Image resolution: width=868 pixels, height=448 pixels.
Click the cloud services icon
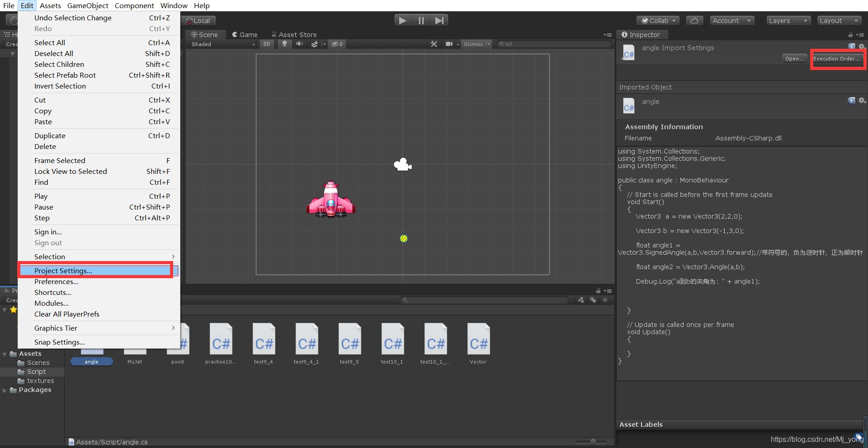[694, 20]
